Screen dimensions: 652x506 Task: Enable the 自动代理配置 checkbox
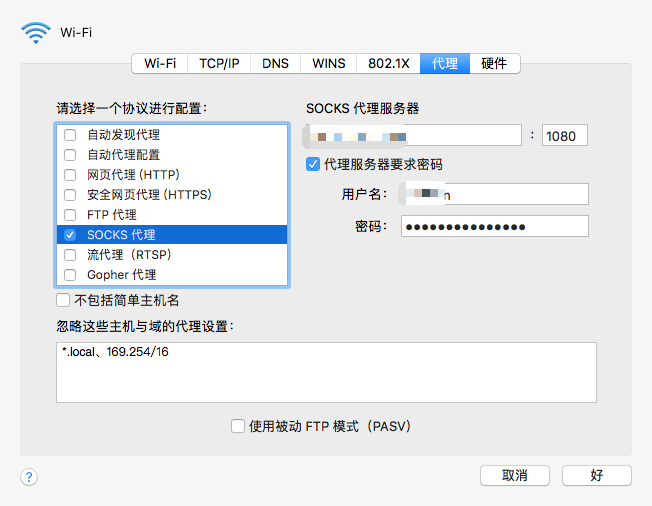click(x=70, y=155)
